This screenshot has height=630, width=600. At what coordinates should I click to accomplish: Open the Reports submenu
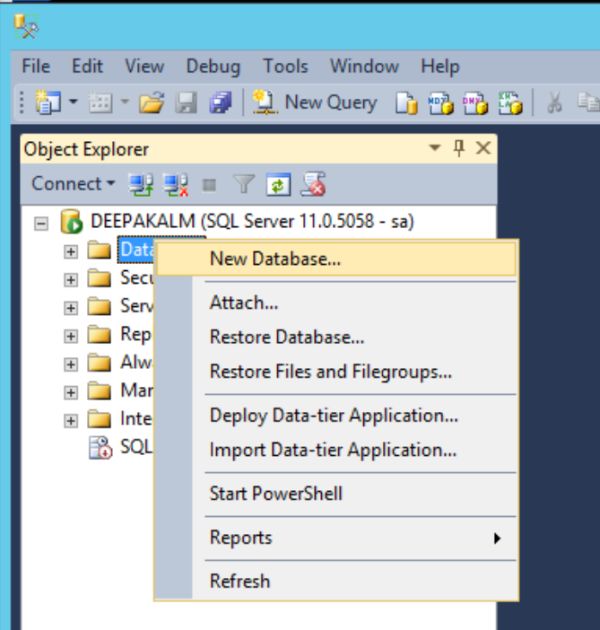(336, 538)
